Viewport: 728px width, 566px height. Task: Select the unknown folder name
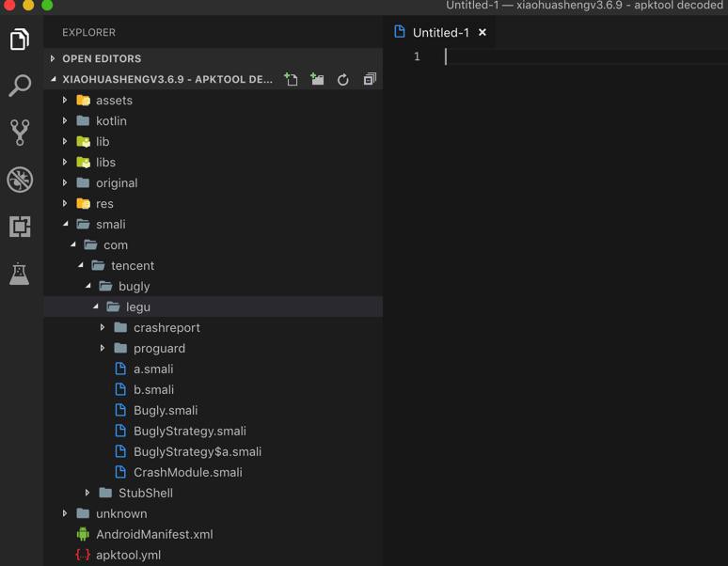click(x=121, y=514)
